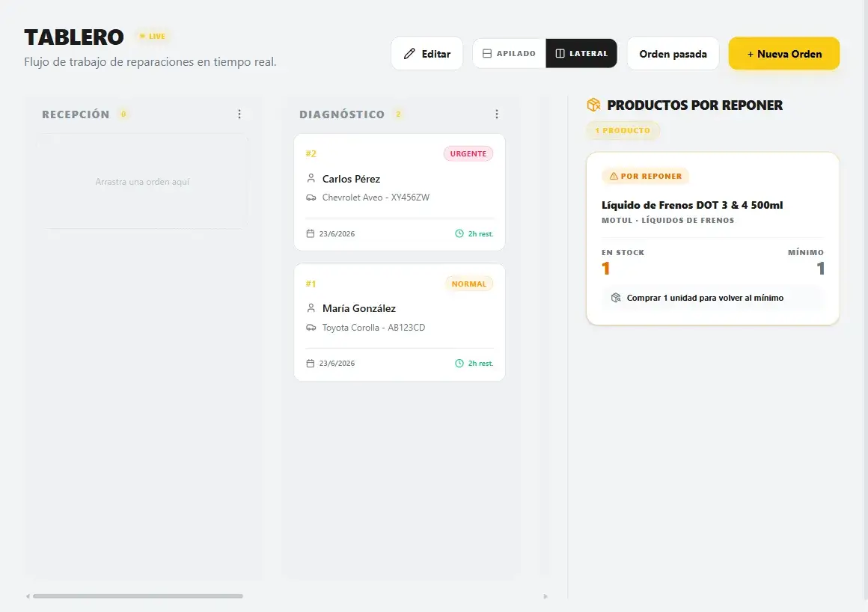868x612 pixels.
Task: Click the clock icon on order #2
Action: pos(459,233)
